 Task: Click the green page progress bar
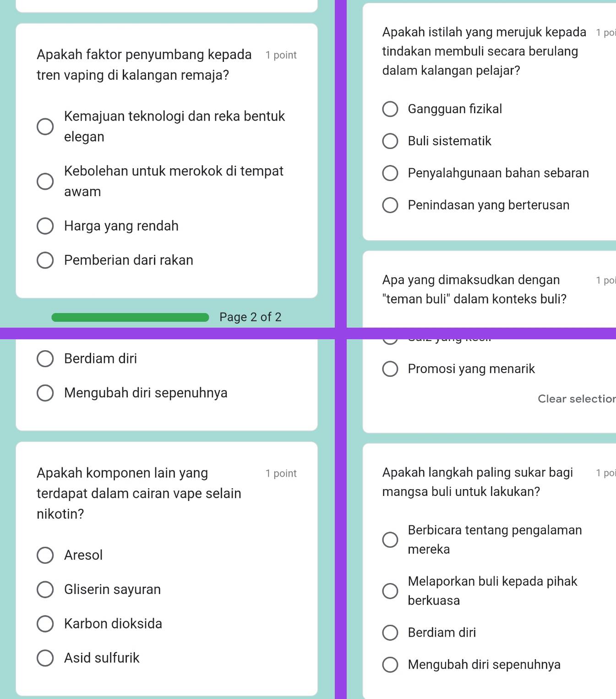coord(130,317)
